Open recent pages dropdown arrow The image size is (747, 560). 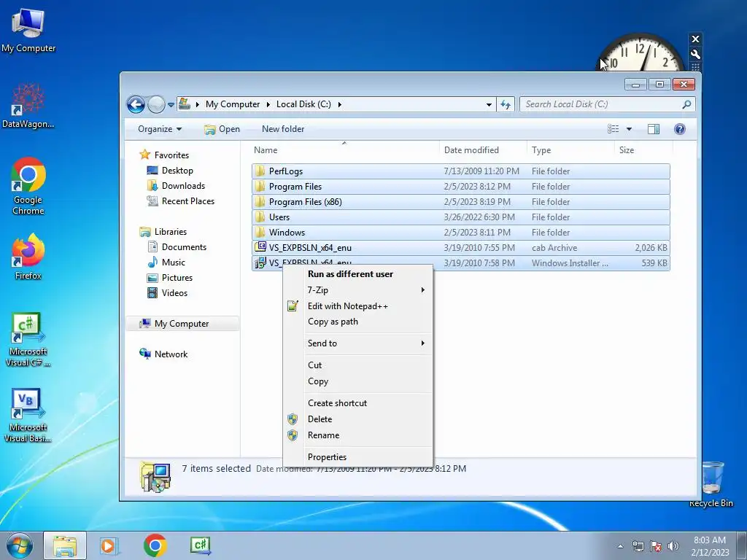point(171,105)
